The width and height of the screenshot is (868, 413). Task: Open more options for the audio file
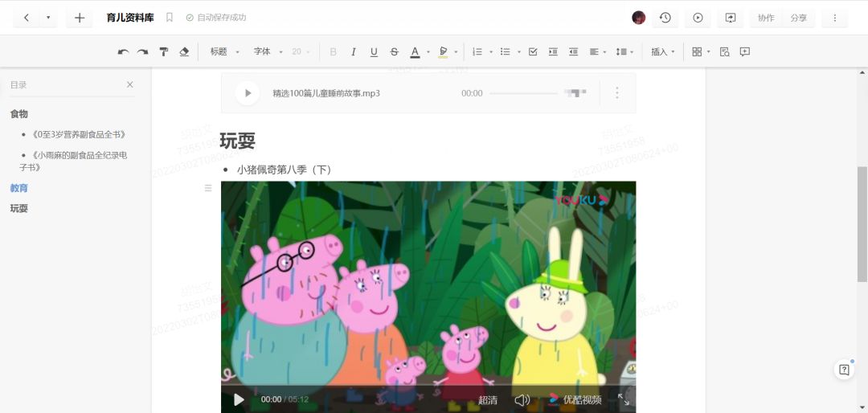tap(616, 93)
